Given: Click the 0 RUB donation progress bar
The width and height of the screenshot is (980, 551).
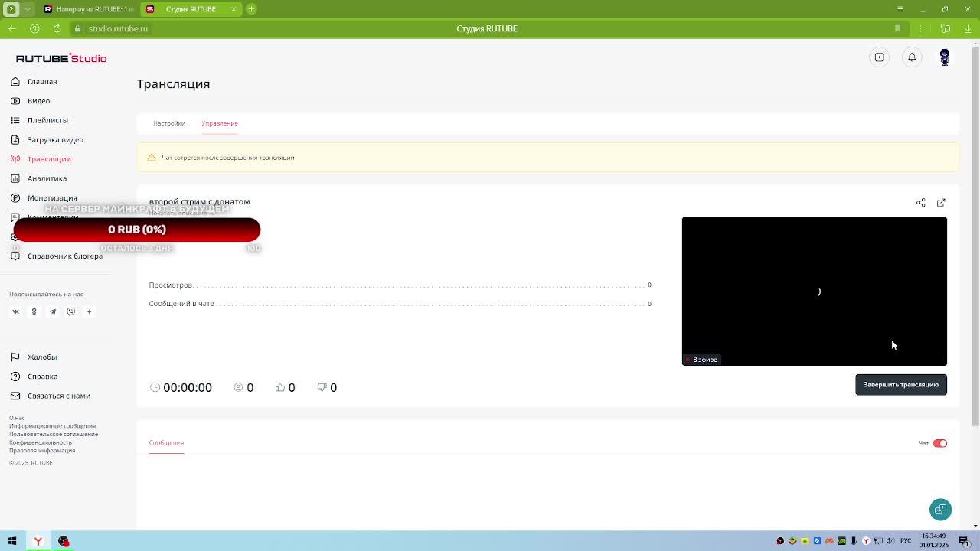Looking at the screenshot, I should 137,230.
